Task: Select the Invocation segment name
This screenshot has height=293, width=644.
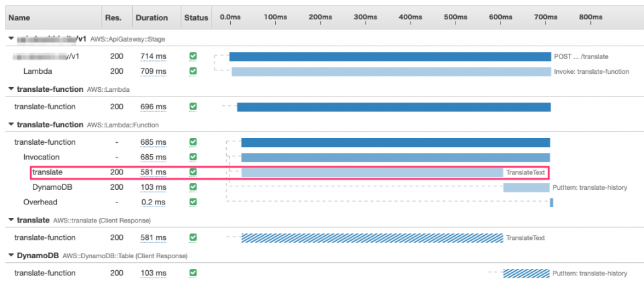Action: tap(41, 158)
